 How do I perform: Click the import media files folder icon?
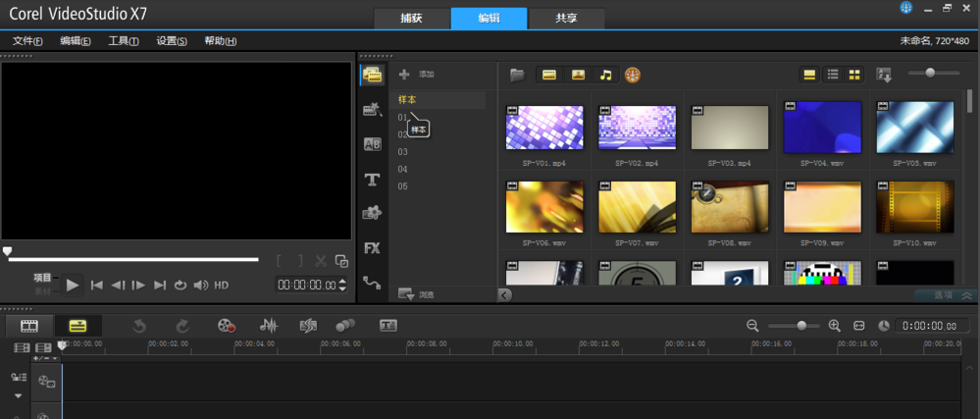[x=518, y=75]
